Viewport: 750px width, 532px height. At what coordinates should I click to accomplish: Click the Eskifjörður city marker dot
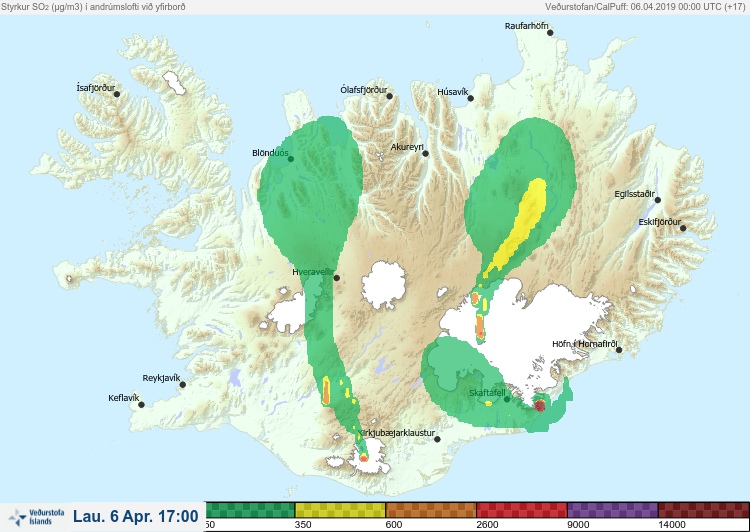tap(683, 228)
